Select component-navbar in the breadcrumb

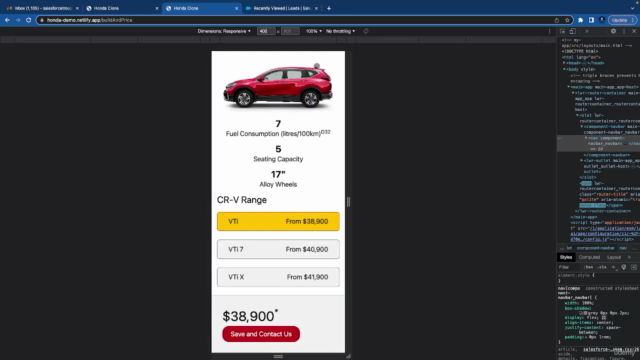pyautogui.click(x=595, y=248)
